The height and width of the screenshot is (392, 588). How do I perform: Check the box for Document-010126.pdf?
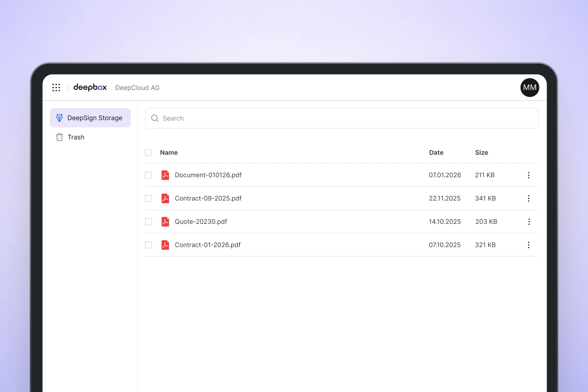pos(148,175)
